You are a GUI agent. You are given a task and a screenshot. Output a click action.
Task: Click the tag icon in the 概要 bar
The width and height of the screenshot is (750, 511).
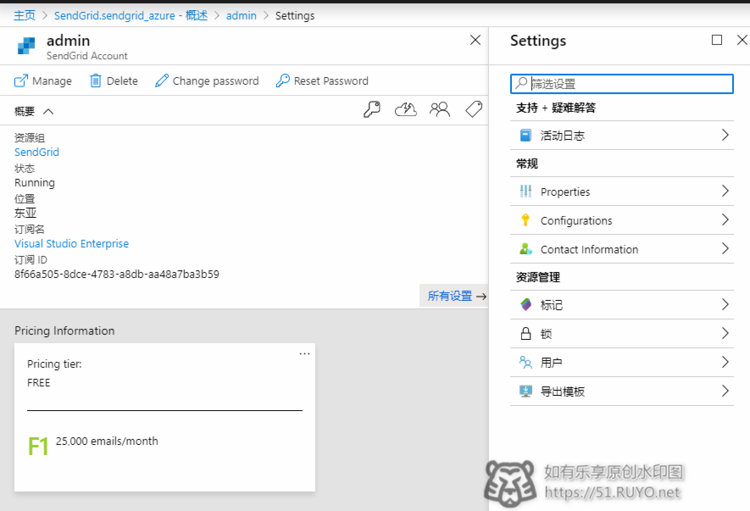click(x=474, y=110)
